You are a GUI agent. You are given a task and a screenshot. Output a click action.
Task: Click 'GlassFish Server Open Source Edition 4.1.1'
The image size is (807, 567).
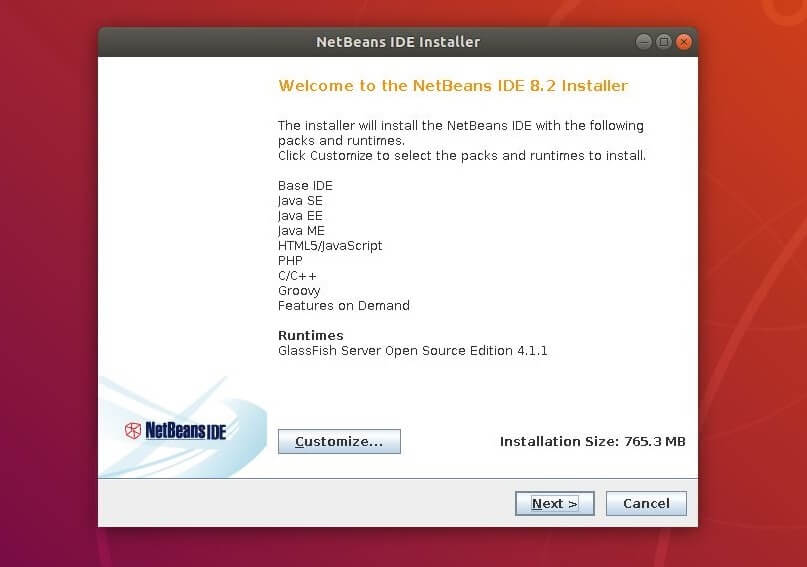pyautogui.click(x=413, y=351)
